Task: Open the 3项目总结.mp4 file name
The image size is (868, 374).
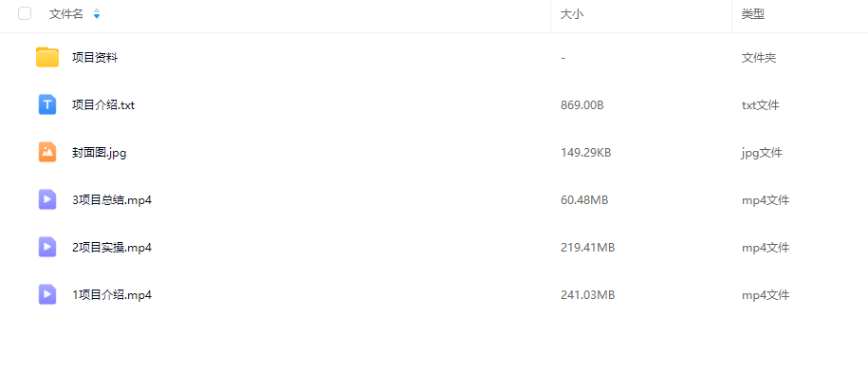Action: (112, 200)
